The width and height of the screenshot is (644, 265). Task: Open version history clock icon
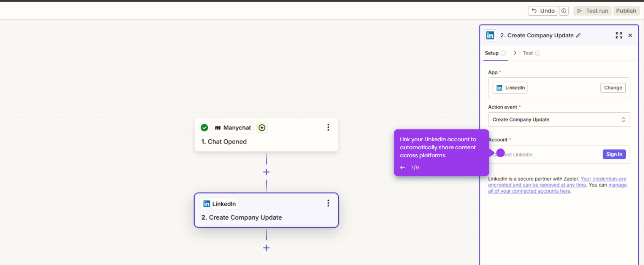click(564, 11)
